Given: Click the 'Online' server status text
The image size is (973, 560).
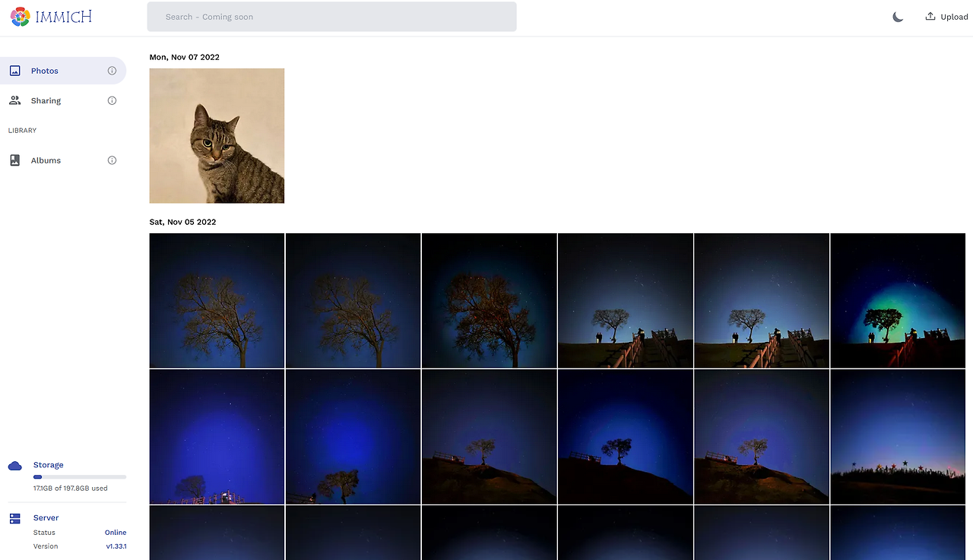Looking at the screenshot, I should pos(116,533).
